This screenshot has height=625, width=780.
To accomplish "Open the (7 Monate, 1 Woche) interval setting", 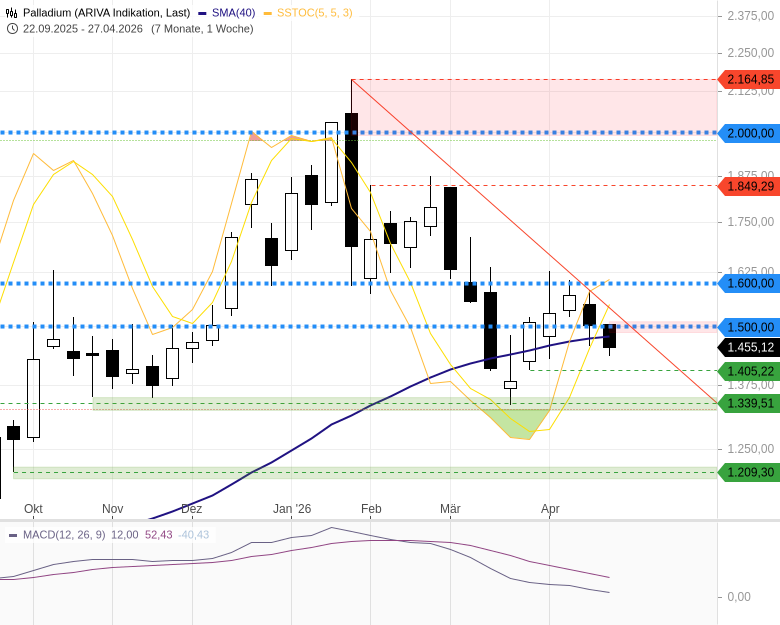I will click(202, 29).
